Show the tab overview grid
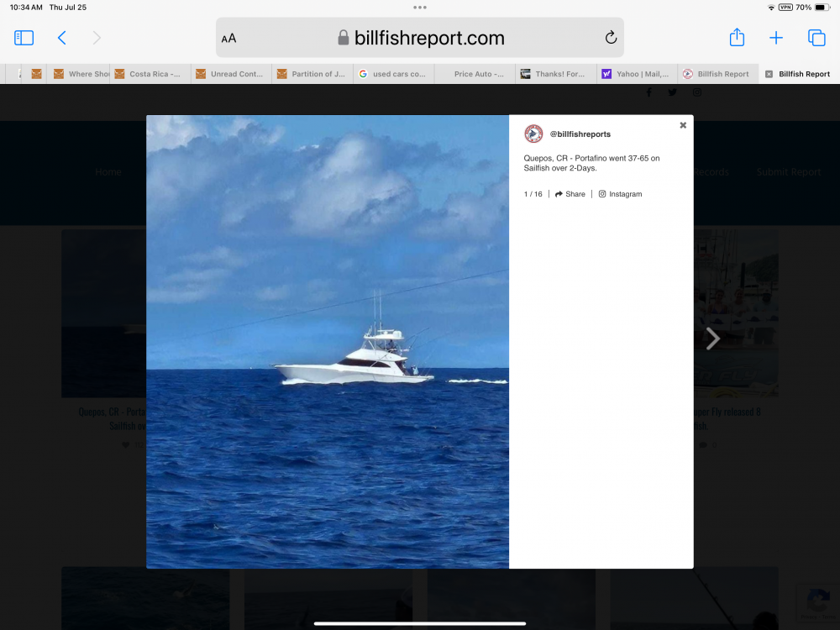The image size is (840, 630). 816,38
